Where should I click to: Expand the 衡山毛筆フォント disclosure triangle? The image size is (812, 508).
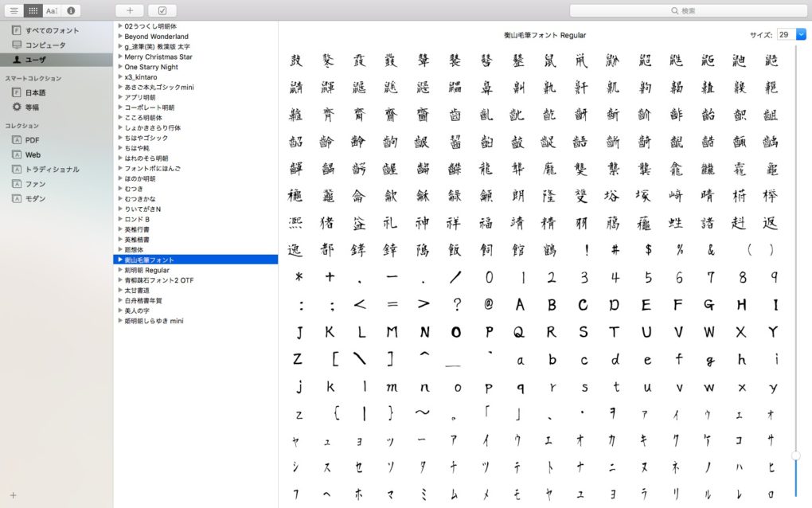point(120,260)
